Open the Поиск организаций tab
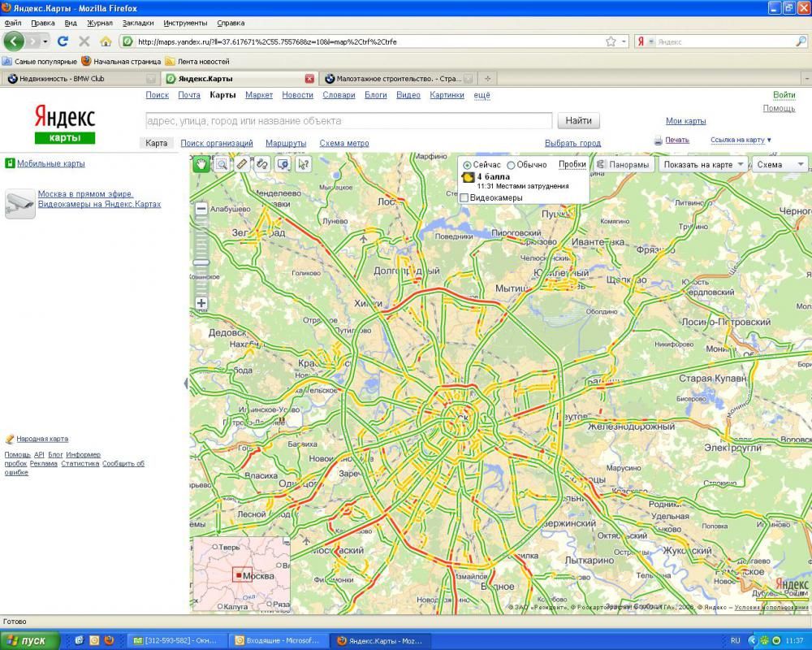This screenshot has height=650, width=812. 217,143
